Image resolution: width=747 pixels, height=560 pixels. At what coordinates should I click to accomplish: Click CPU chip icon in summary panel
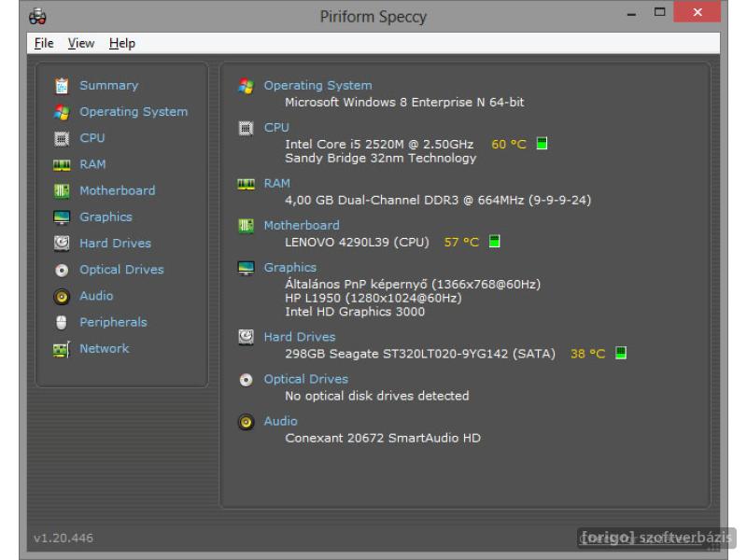click(x=246, y=128)
